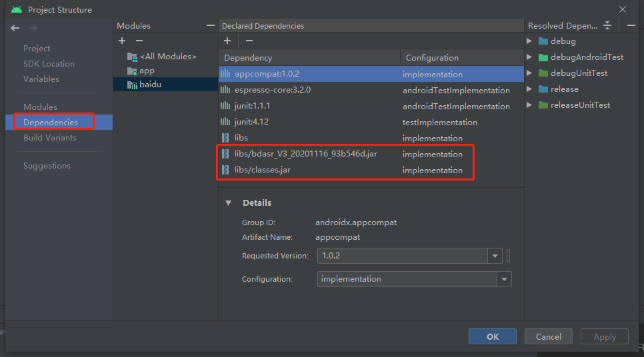Click the androidx.appcompat Group ID value

click(356, 222)
